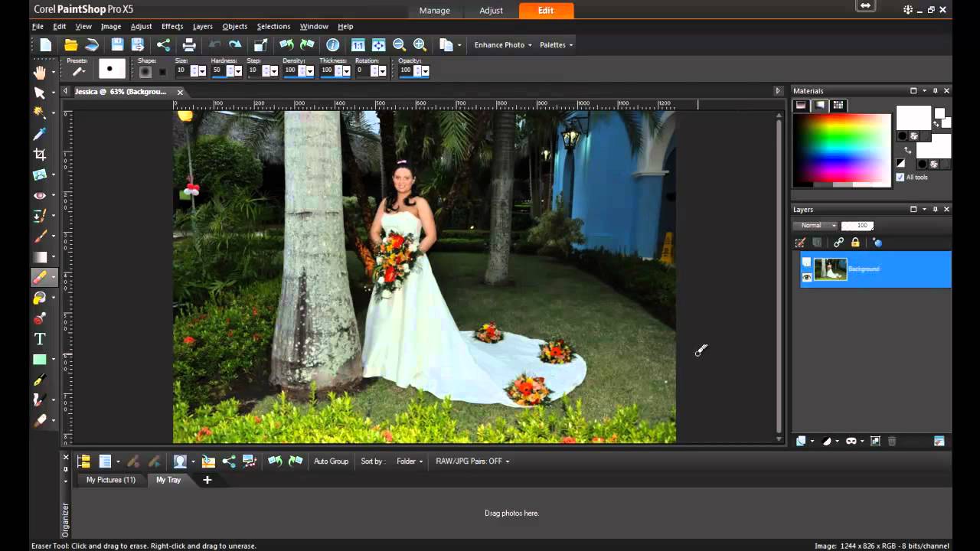
Task: Click the Rotation value field
Action: pos(363,70)
